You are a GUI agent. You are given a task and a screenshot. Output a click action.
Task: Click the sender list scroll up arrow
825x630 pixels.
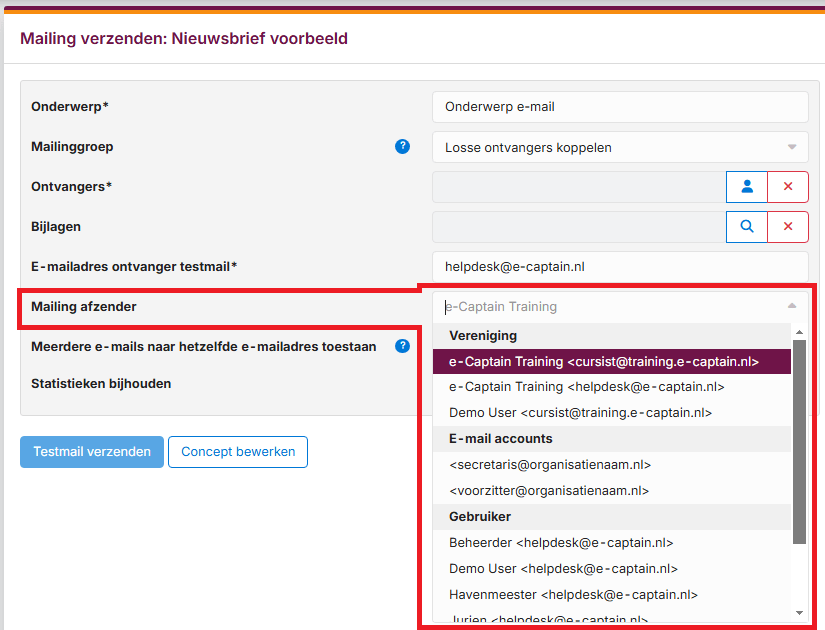pos(799,332)
